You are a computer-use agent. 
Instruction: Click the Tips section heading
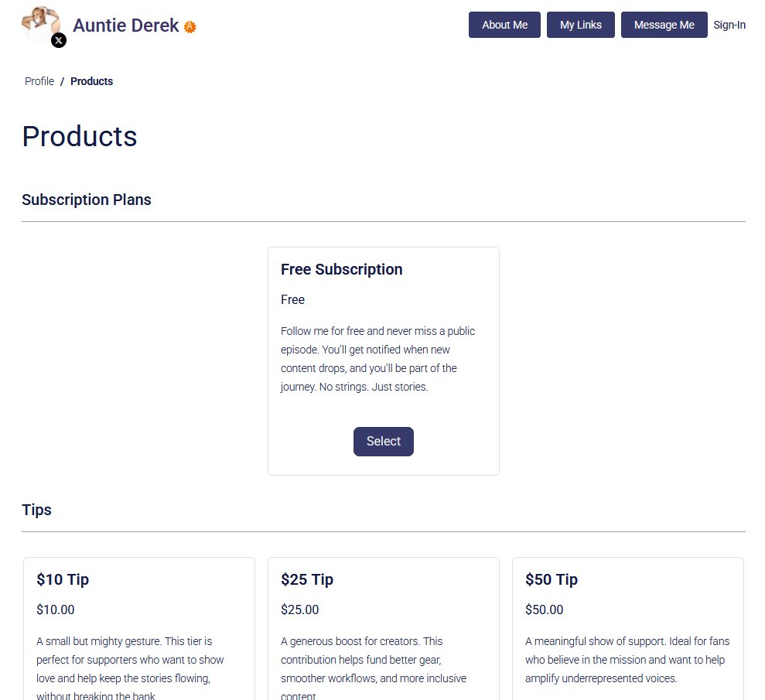click(x=36, y=510)
